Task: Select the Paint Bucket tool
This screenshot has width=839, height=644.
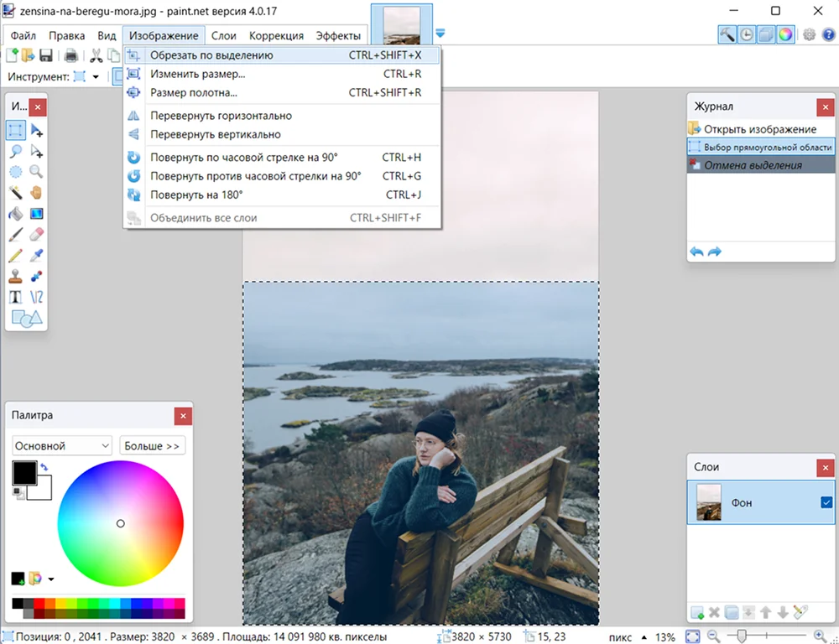Action: tap(16, 214)
